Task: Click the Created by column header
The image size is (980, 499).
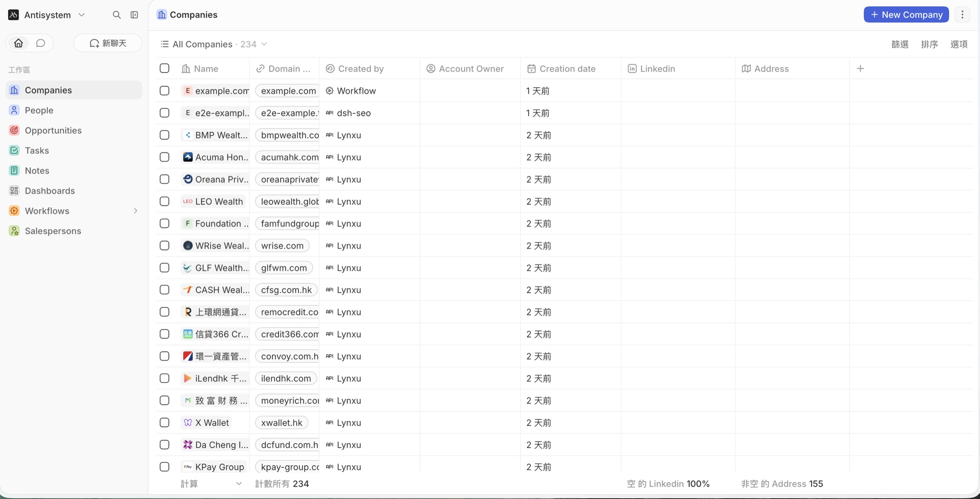Action: (369, 69)
